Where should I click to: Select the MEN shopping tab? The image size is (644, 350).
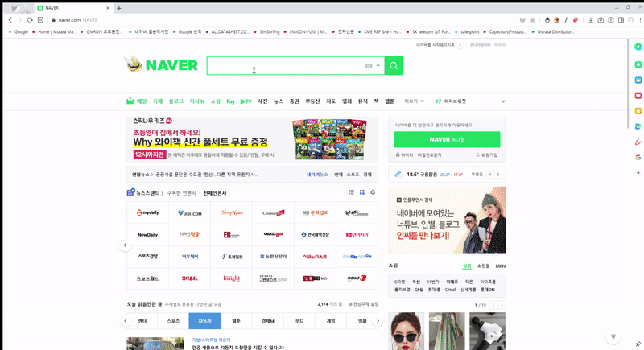(500, 266)
